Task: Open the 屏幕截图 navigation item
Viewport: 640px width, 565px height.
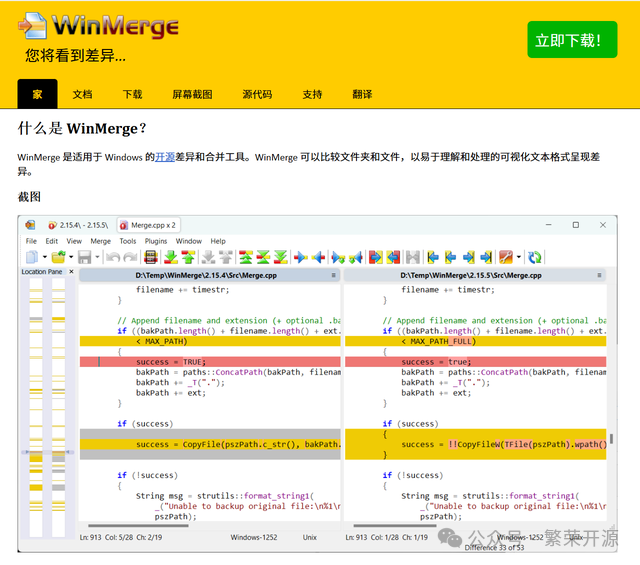Action: click(192, 94)
